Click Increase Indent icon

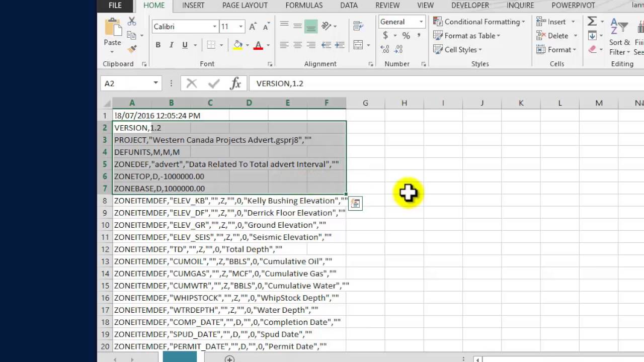click(x=340, y=45)
